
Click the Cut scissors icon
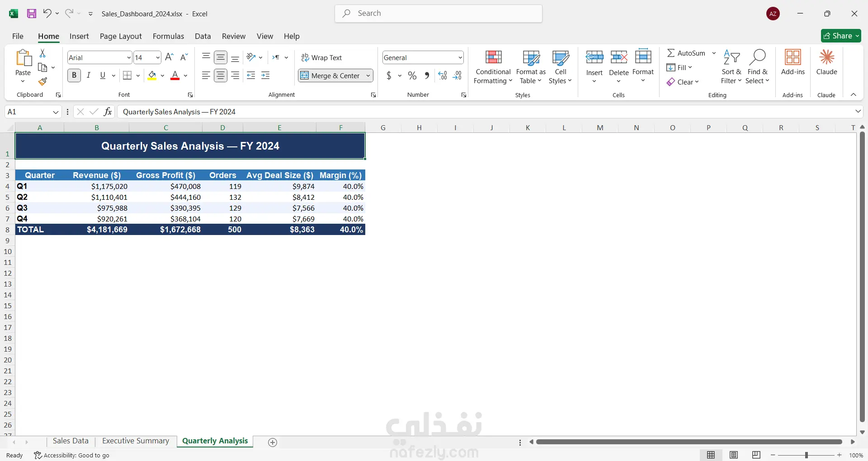tap(42, 53)
